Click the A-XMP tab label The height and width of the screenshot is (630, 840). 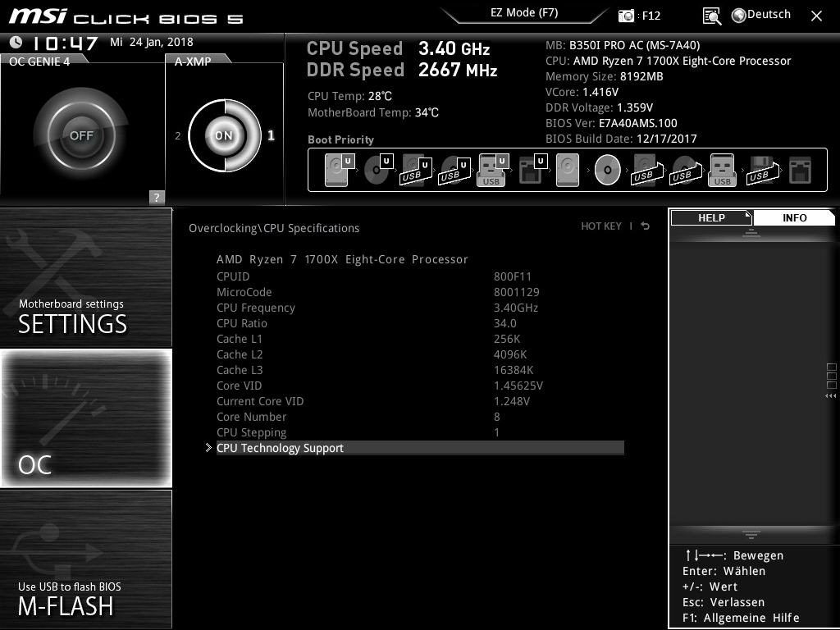193,62
